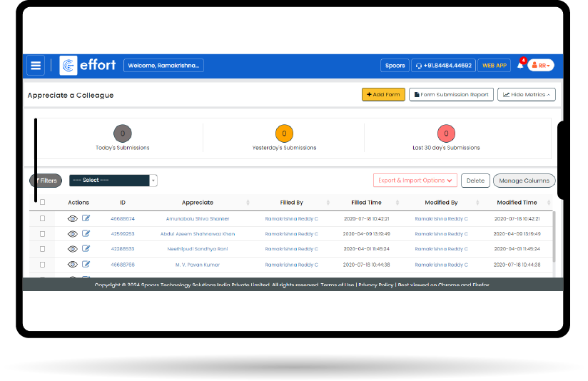Screen dimensions: 588x381
Task: Toggle the select-all checkbox in table header
Action: (x=42, y=203)
